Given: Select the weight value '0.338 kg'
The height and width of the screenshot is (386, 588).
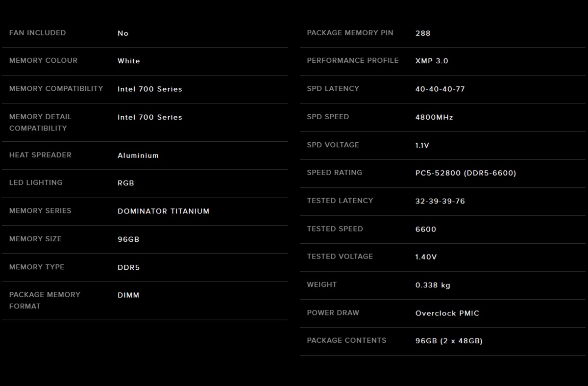Looking at the screenshot, I should 433,285.
